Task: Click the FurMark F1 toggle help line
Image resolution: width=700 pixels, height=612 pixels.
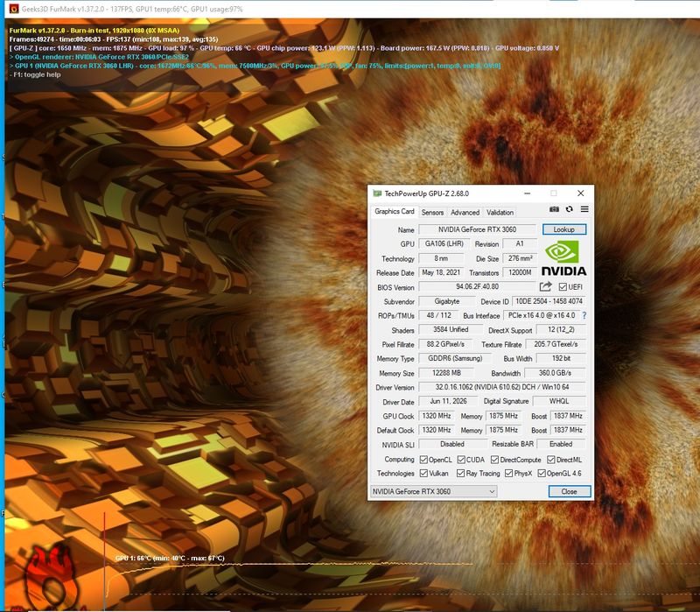Action: point(35,74)
